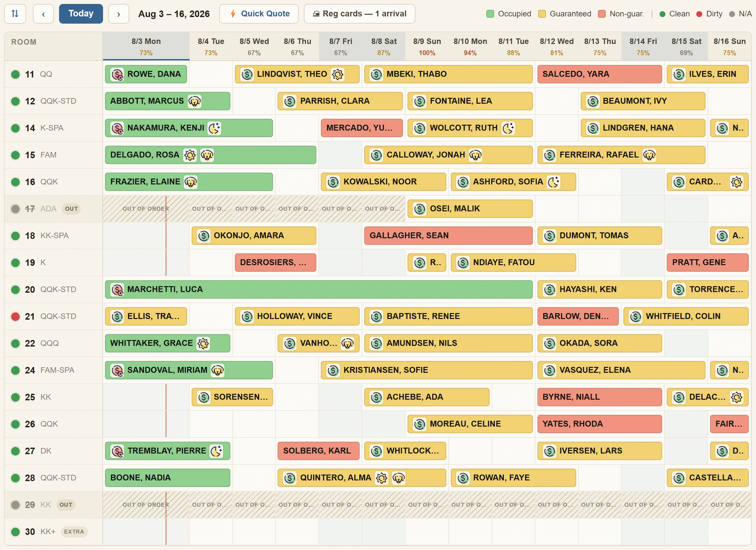Click the pet icon on QUINTERO, ALMA
Image resolution: width=756 pixels, height=550 pixels.
399,478
